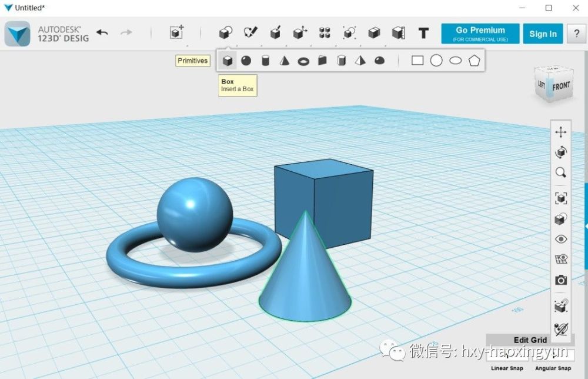Click Linear Snap at the bottom

(507, 367)
